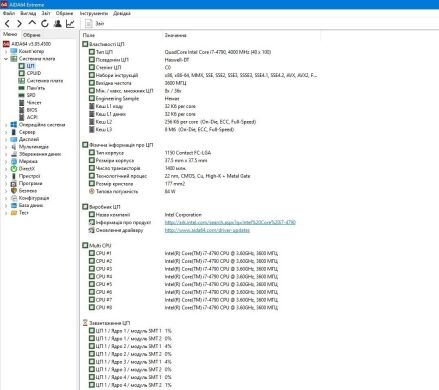The image size is (439, 390).
Task: Click the user silhouette icon in the toolbar
Action: click(58, 23)
